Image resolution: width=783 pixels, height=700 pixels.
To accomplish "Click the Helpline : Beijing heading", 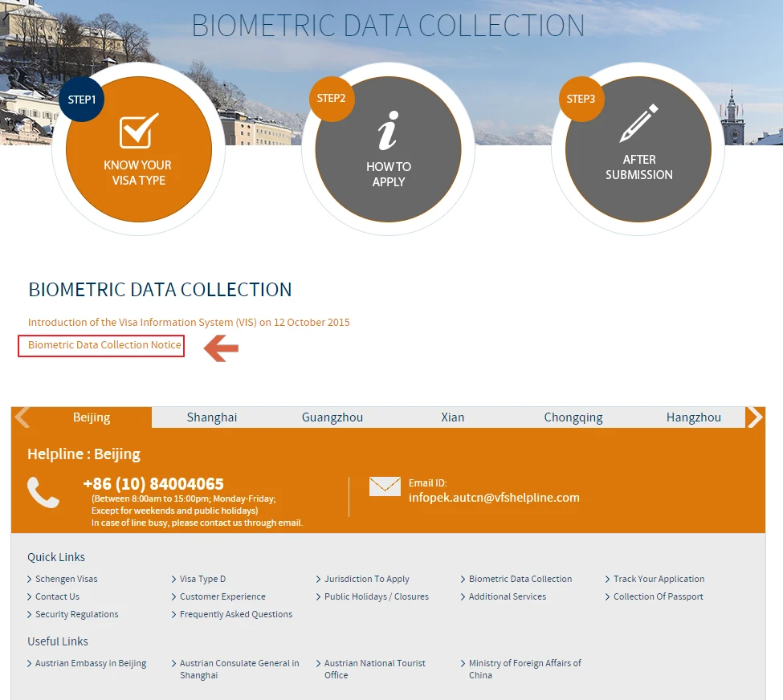I will 84,454.
